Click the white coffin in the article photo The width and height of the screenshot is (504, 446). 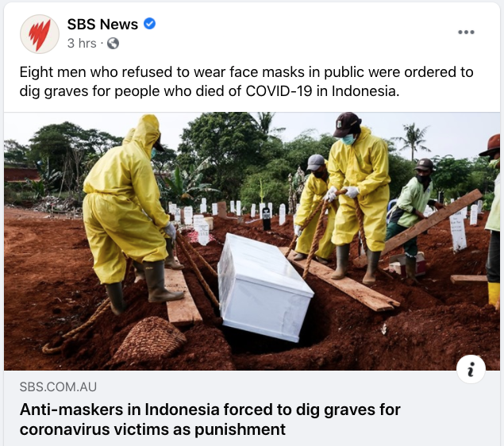click(x=264, y=287)
